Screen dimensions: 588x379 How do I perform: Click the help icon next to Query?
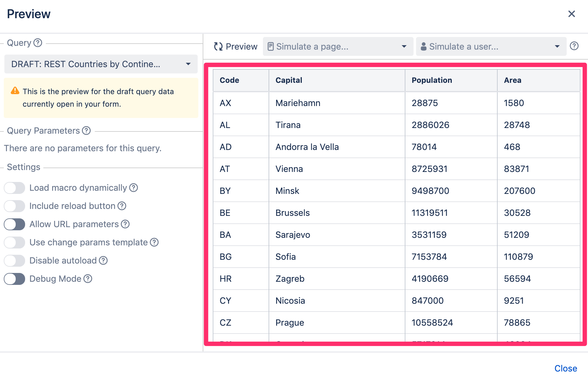point(38,43)
